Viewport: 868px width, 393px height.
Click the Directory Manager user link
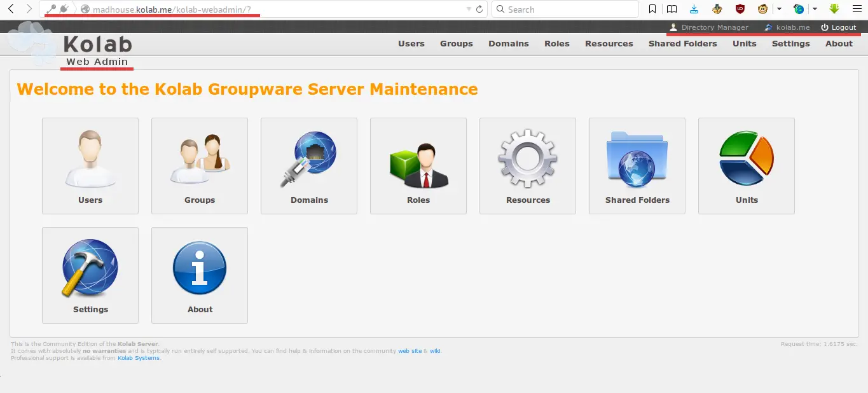coord(709,27)
